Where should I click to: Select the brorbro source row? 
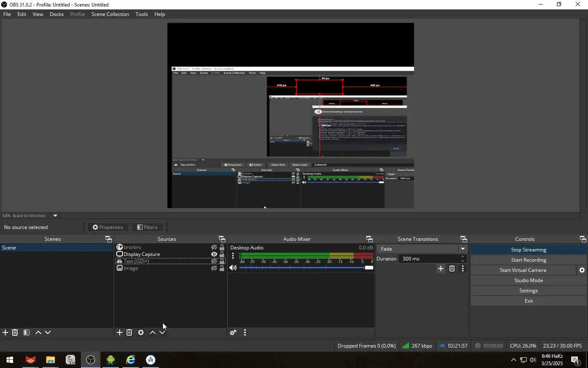[171, 247]
